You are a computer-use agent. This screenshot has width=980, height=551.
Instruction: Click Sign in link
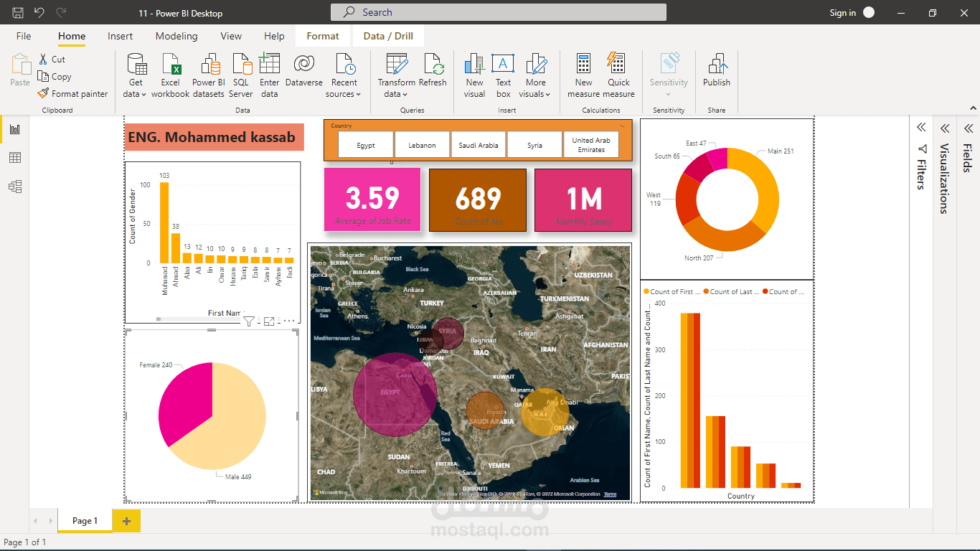click(842, 13)
